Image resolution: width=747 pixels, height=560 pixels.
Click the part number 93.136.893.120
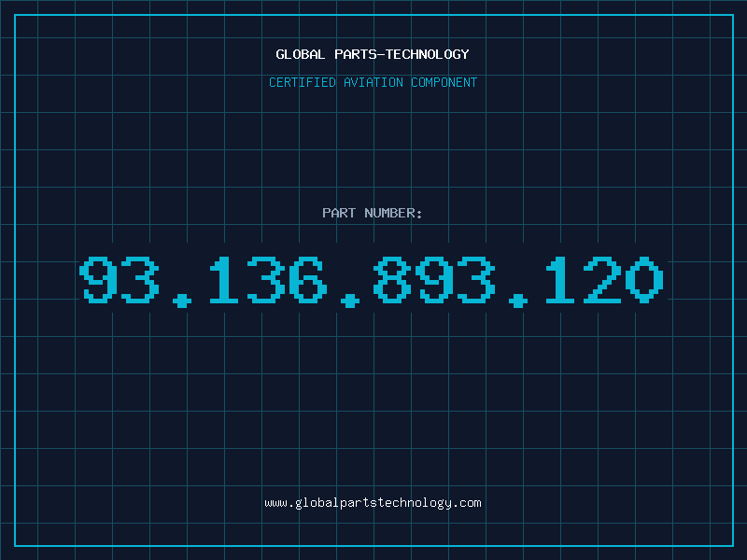[372, 281]
